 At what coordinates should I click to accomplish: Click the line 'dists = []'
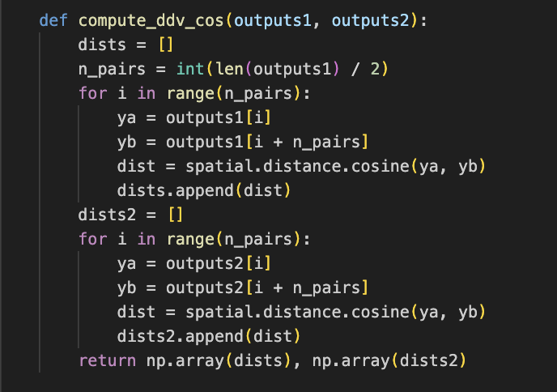pos(125,45)
